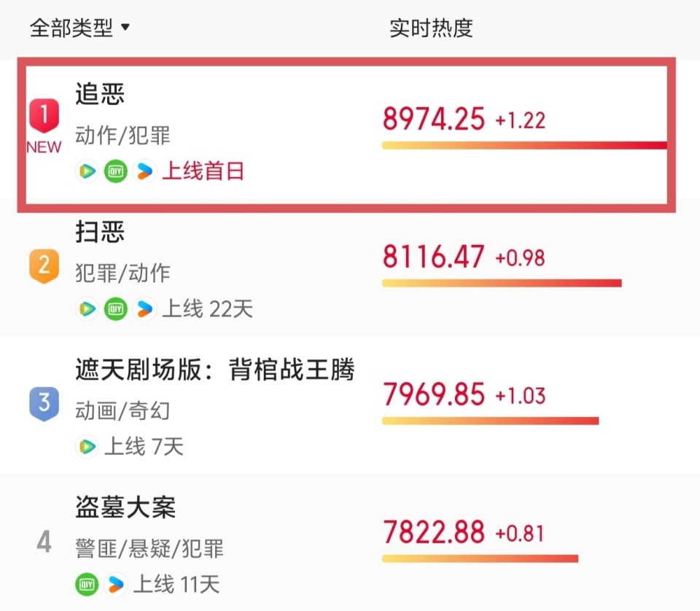Switch to the 实时热度 ranking view
Viewport: 700px width, 611px height.
click(432, 28)
